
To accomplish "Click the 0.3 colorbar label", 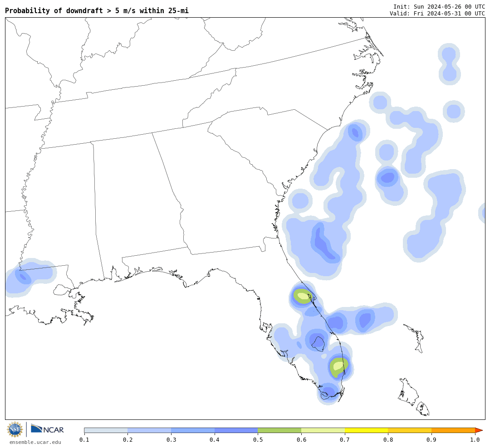I will point(171,440).
